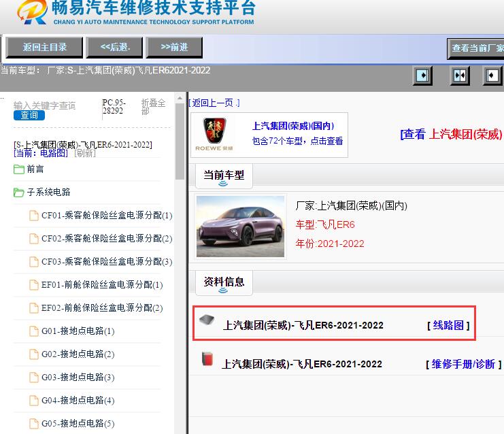Click the split-center panel layout icon
Screen dimensions: 504x434
pos(460,76)
